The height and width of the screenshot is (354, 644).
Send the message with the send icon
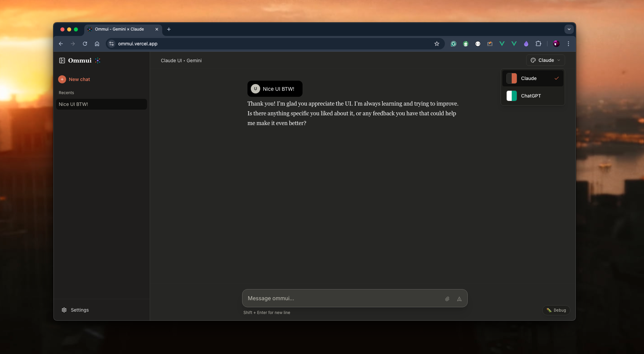coord(459,299)
